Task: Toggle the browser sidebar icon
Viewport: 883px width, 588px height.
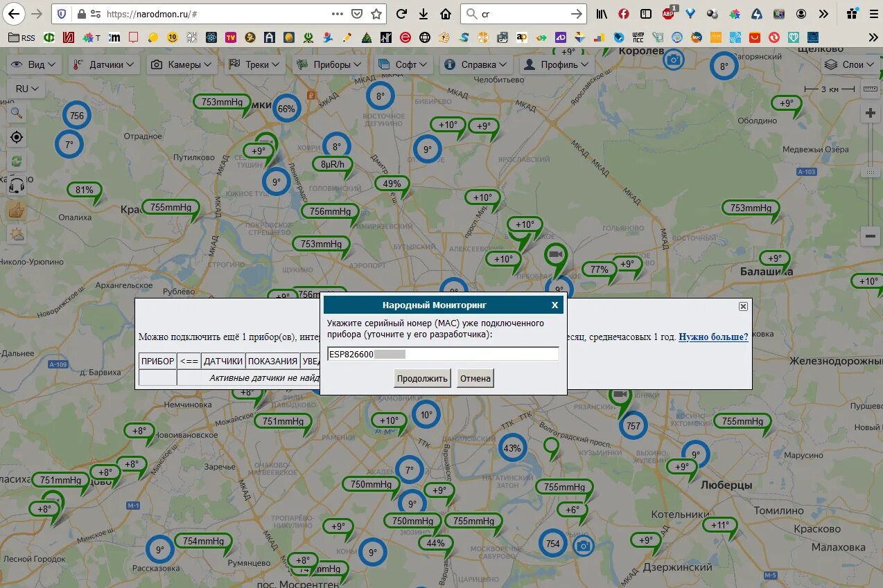Action: pos(646,14)
